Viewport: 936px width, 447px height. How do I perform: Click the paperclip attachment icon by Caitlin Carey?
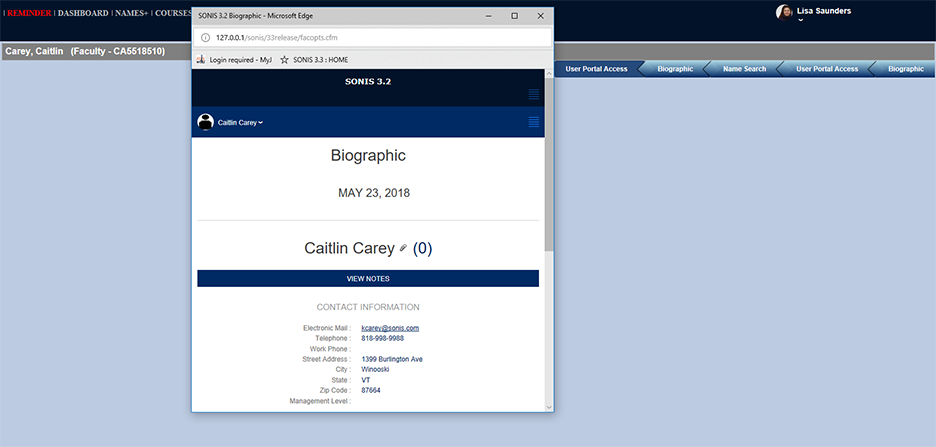tap(403, 248)
